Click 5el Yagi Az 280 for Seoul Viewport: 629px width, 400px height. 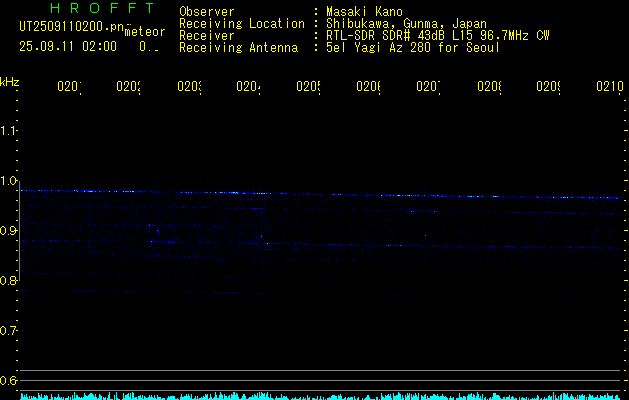[x=413, y=48]
